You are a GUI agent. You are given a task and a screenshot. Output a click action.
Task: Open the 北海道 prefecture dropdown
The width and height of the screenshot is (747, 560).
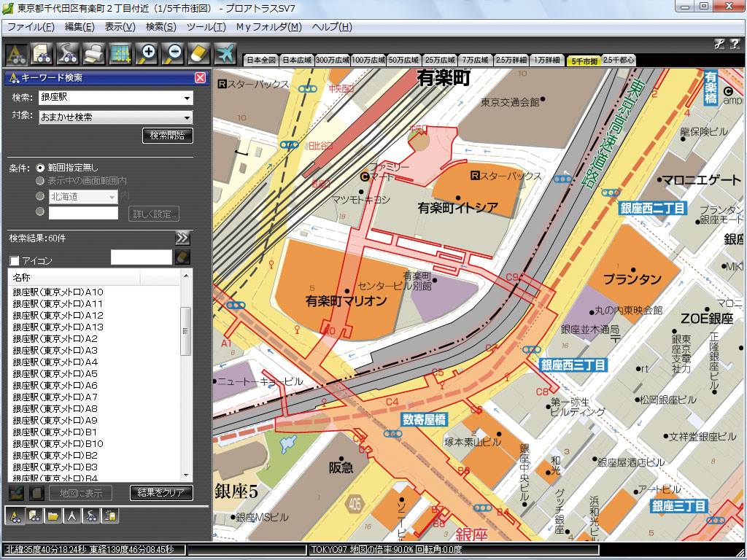tap(112, 197)
